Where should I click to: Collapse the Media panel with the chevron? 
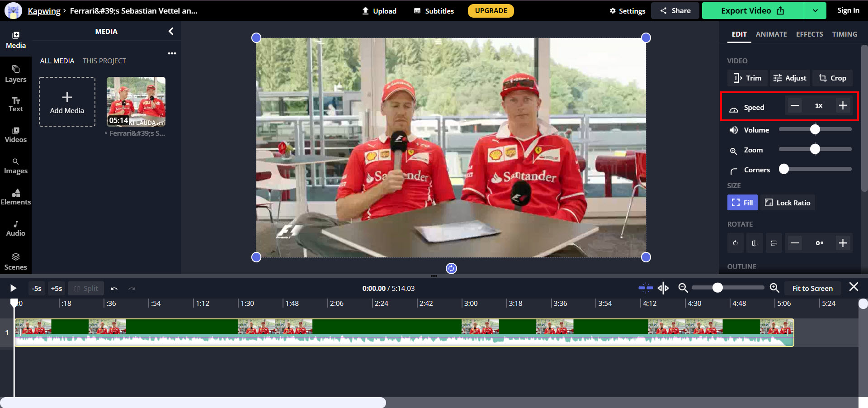[x=171, y=31]
